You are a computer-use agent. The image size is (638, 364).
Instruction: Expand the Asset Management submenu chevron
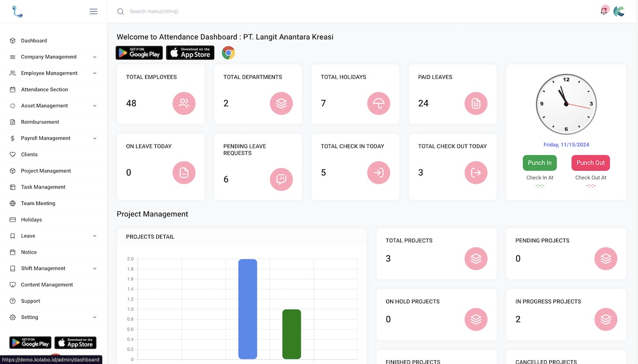coord(95,106)
